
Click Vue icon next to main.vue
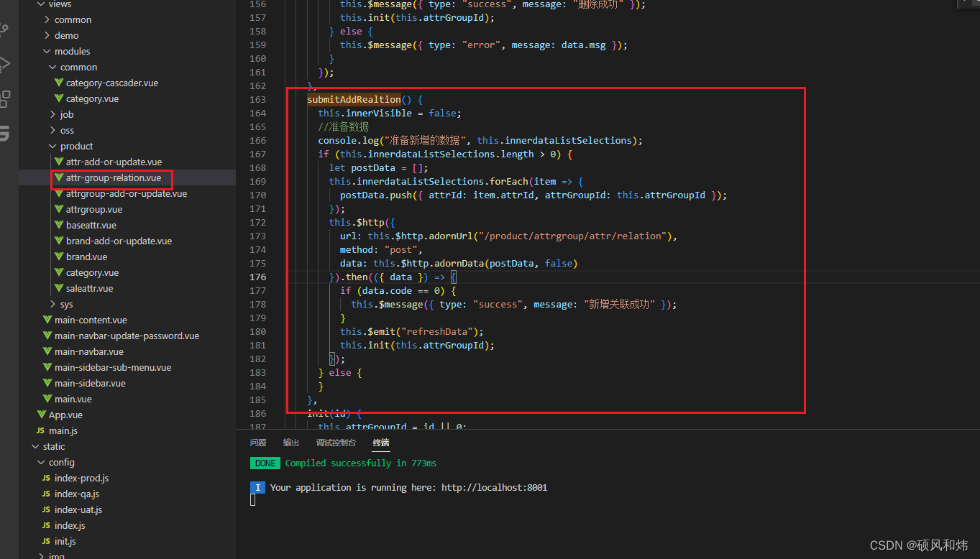(47, 399)
